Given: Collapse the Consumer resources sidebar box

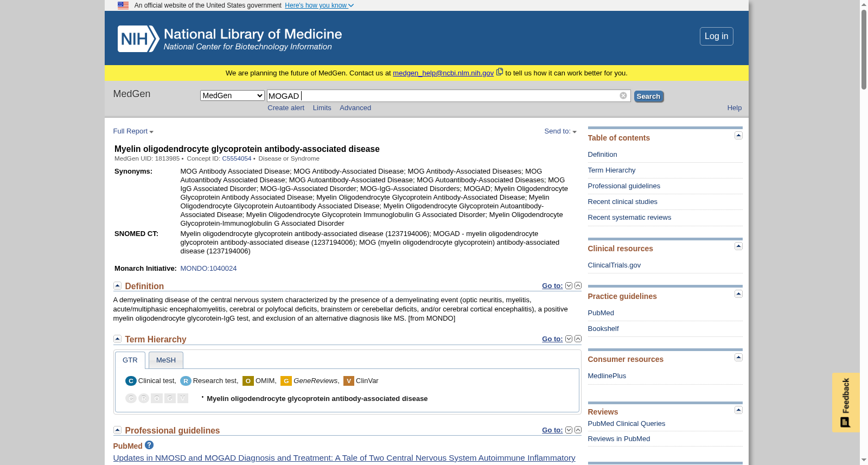Looking at the screenshot, I should tap(738, 358).
